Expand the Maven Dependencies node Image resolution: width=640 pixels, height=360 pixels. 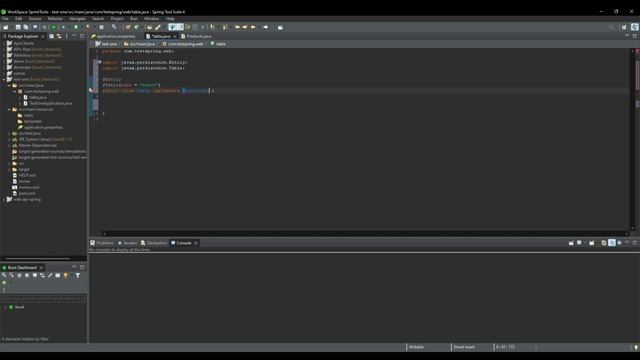[x=9, y=145]
